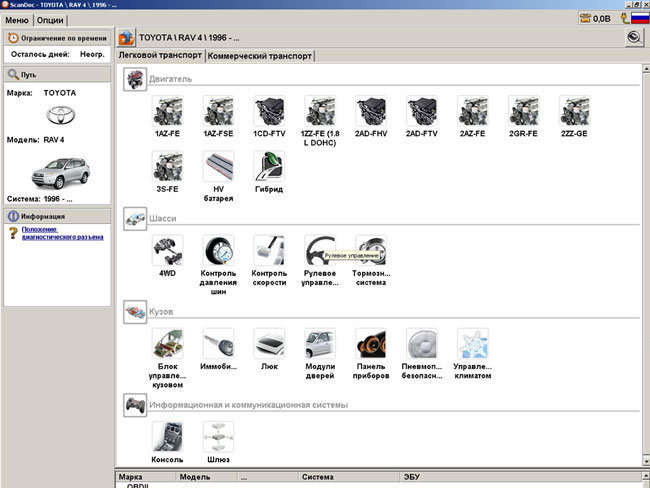Choose the HV battery icon
The height and width of the screenshot is (488, 650).
click(218, 166)
